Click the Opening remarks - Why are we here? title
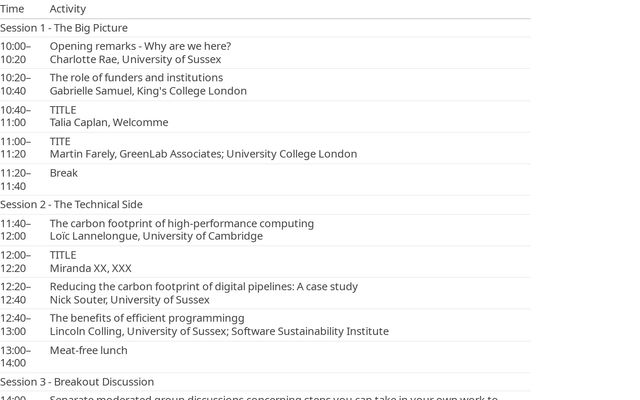This screenshot has width=640, height=400. tap(140, 46)
